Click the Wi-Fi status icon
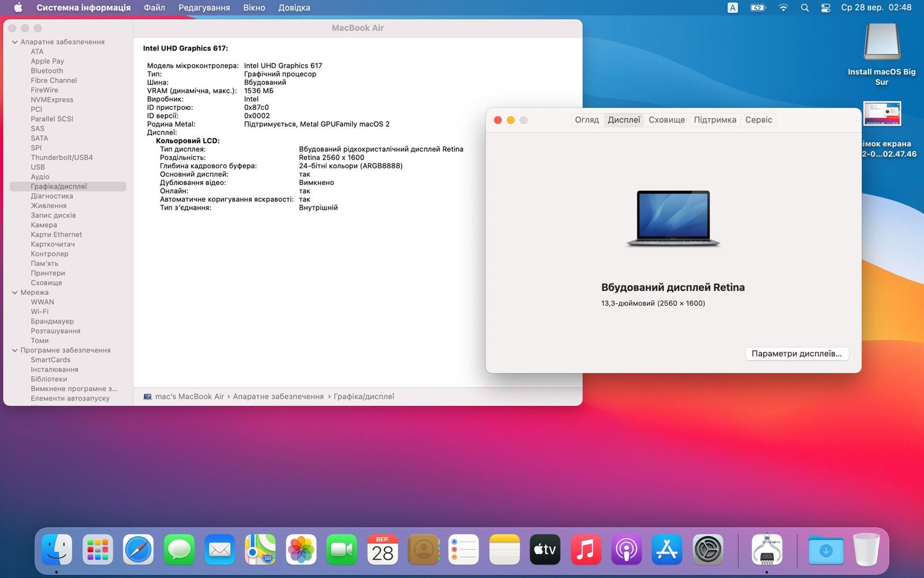Viewport: 924px width, 578px height. click(x=783, y=8)
